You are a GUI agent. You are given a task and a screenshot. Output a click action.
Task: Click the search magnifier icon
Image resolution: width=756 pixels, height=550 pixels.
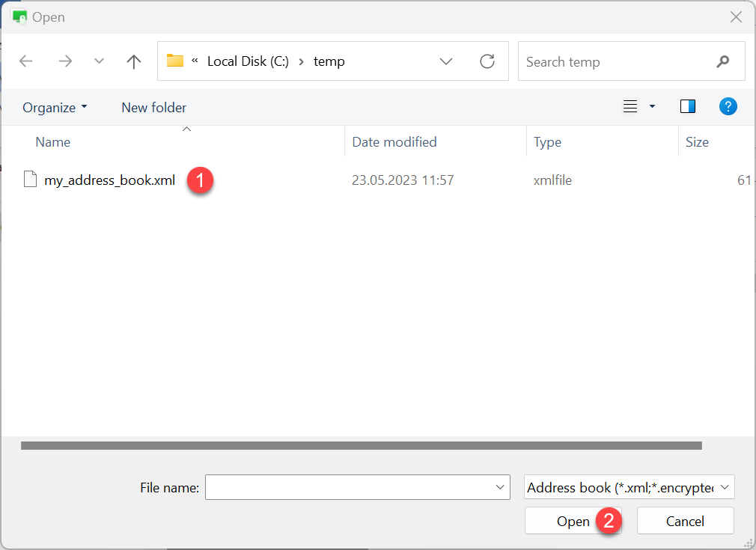(x=722, y=61)
